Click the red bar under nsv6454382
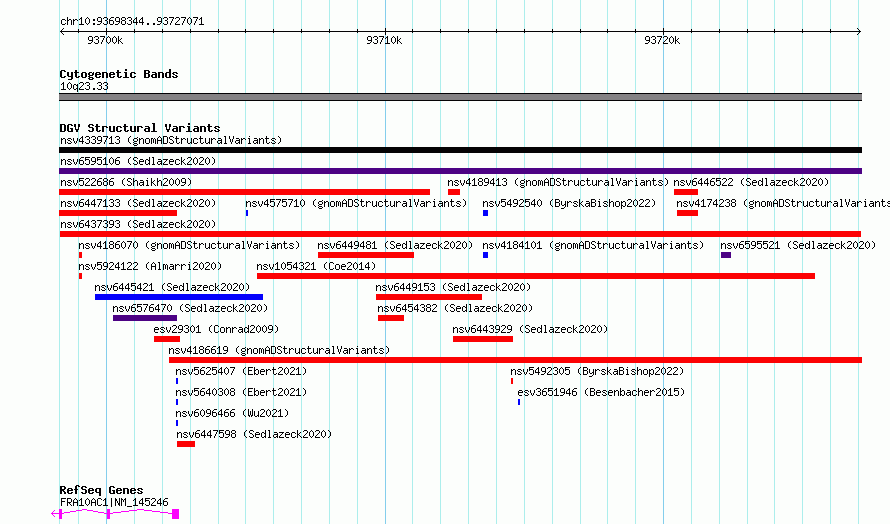The height and width of the screenshot is (524, 890). click(391, 318)
